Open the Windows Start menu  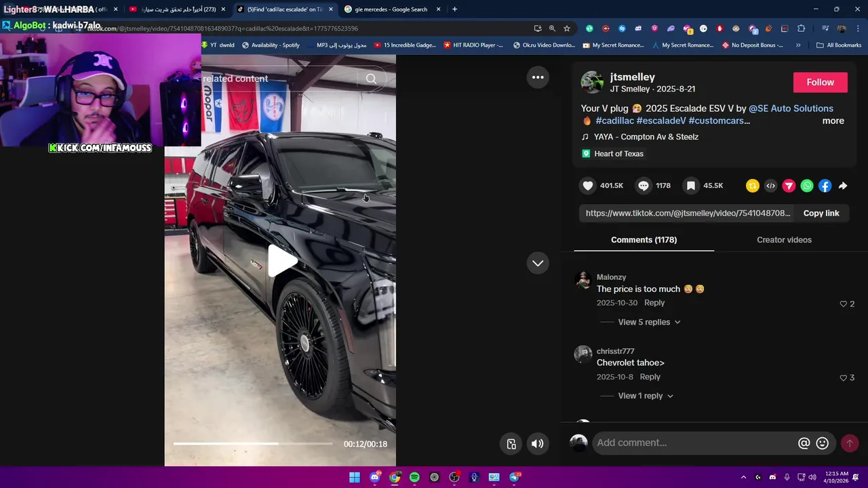coord(355,478)
